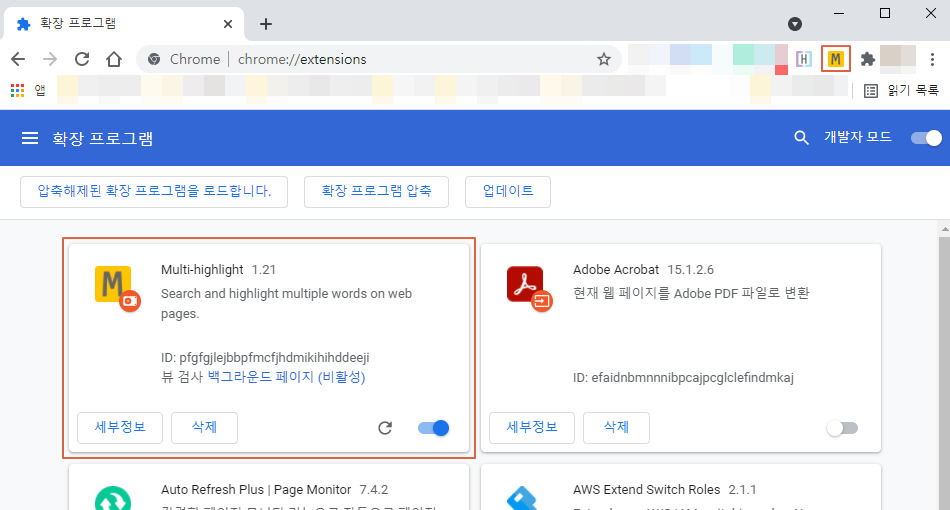The height and width of the screenshot is (510, 950).
Task: Open the apps grid shortcut in bookmarks bar
Action: pyautogui.click(x=18, y=90)
